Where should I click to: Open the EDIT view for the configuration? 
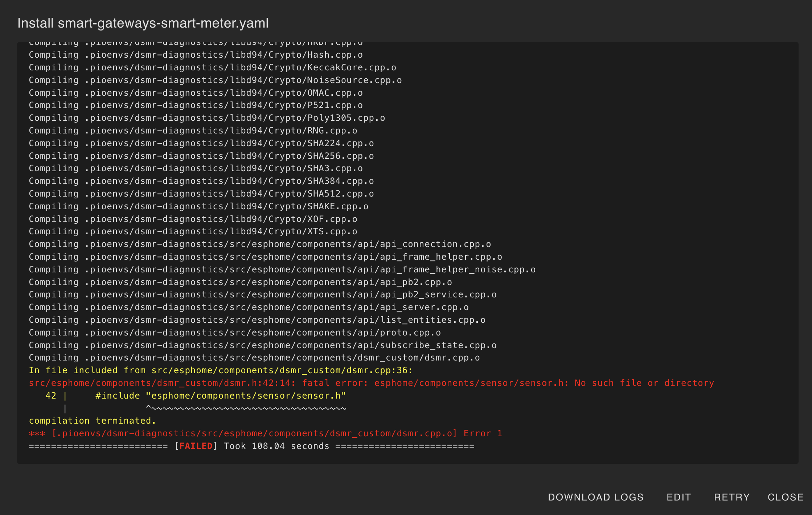[x=678, y=497]
